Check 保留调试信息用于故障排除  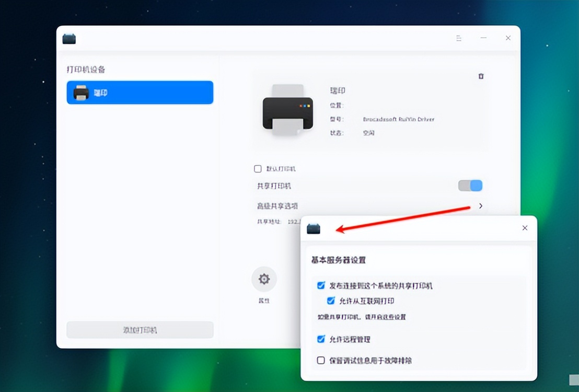[x=320, y=360]
